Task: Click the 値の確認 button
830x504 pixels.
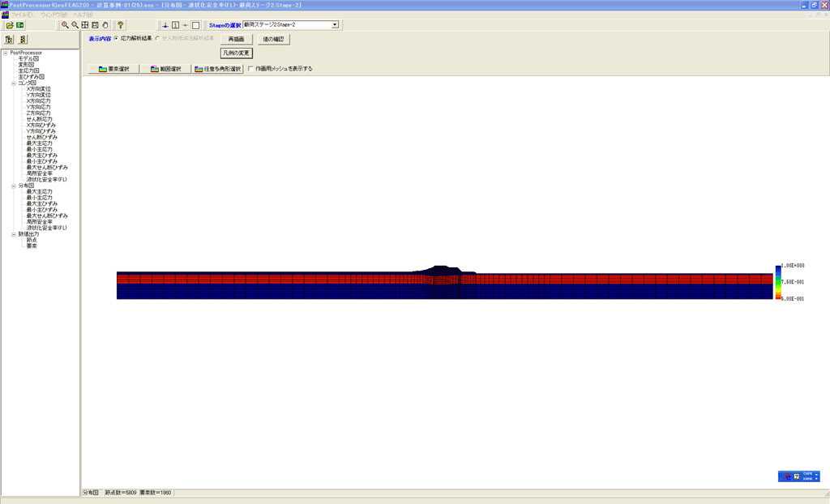Action: [273, 39]
